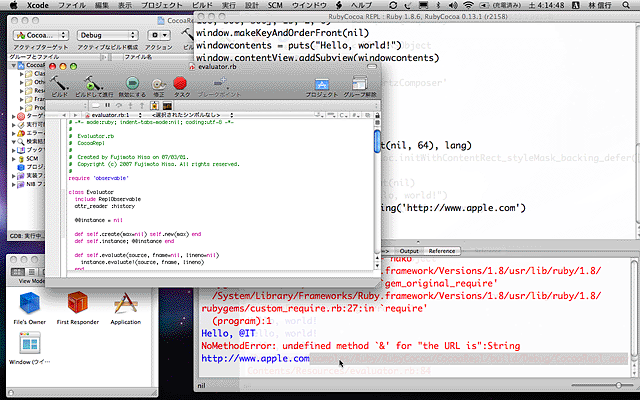Switch nib window to icon view mode

click(18, 272)
